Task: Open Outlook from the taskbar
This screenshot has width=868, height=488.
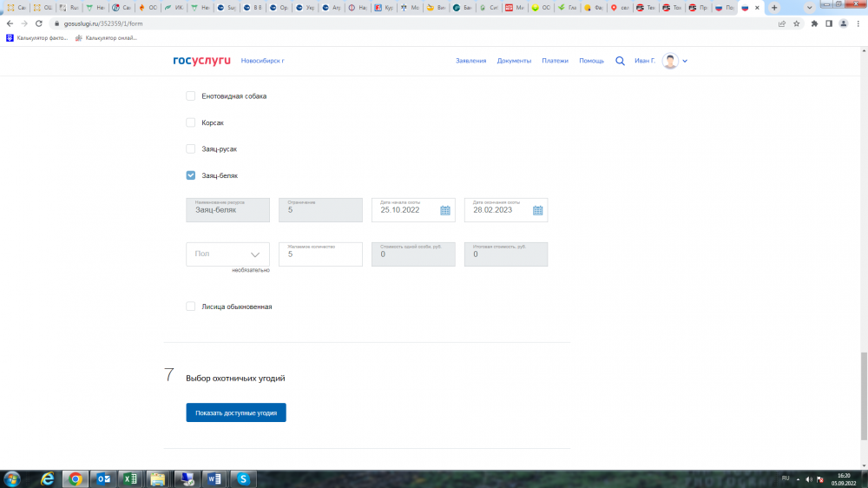Action: click(x=103, y=479)
